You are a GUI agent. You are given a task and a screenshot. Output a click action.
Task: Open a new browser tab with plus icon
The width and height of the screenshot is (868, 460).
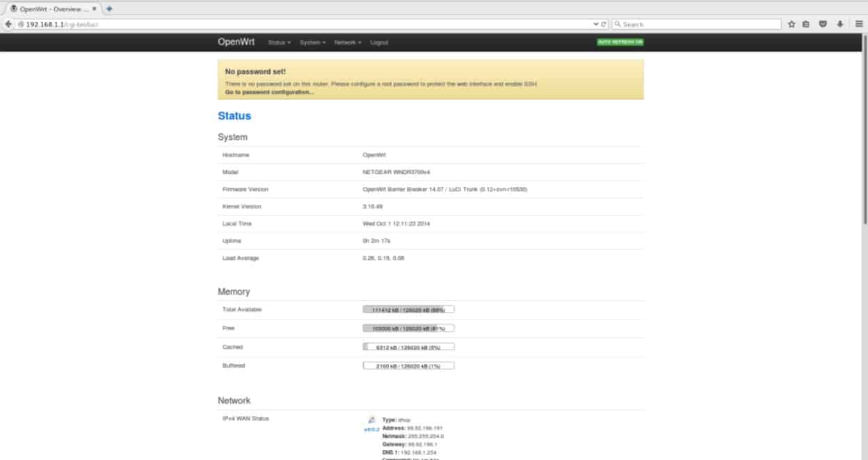pyautogui.click(x=109, y=8)
